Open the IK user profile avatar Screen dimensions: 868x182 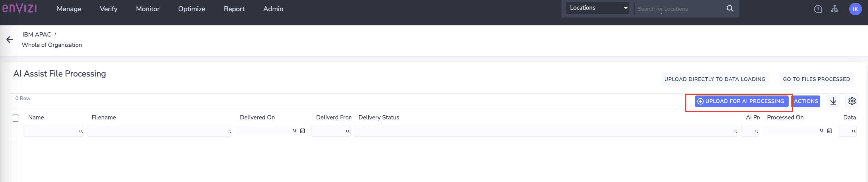point(856,9)
